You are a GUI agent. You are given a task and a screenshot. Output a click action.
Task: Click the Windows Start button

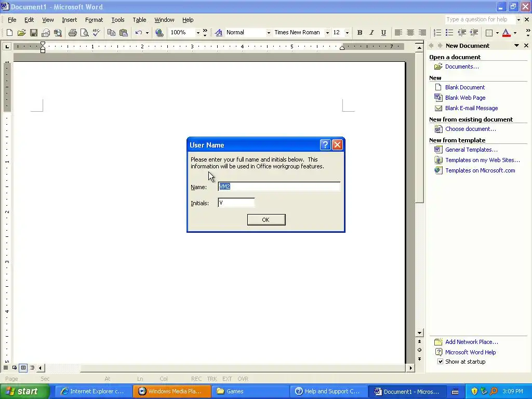[25, 391]
